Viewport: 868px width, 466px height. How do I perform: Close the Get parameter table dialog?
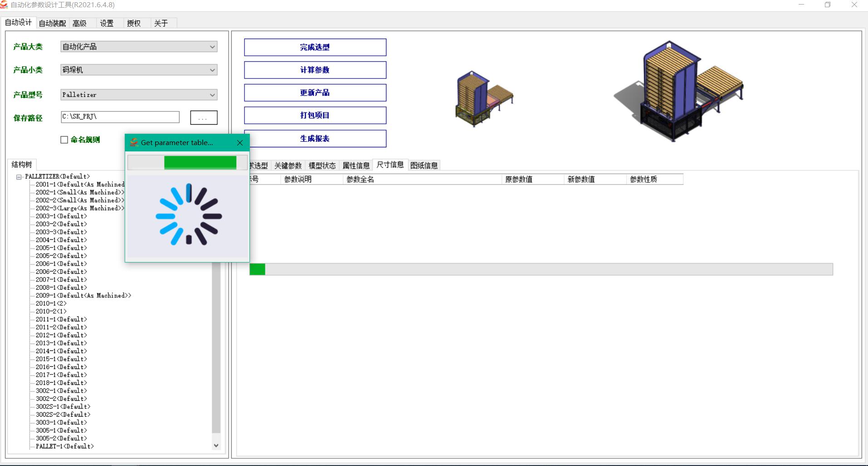point(239,142)
